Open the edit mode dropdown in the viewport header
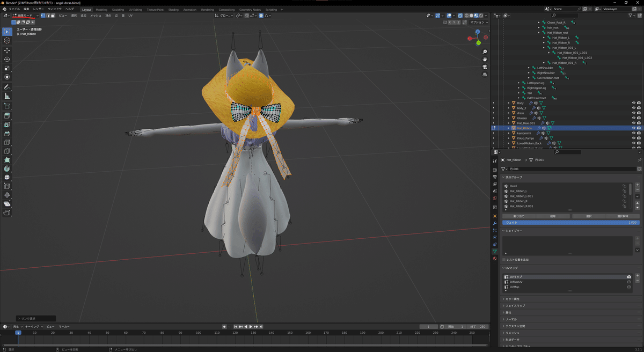Image resolution: width=644 pixels, height=352 pixels. coord(25,16)
